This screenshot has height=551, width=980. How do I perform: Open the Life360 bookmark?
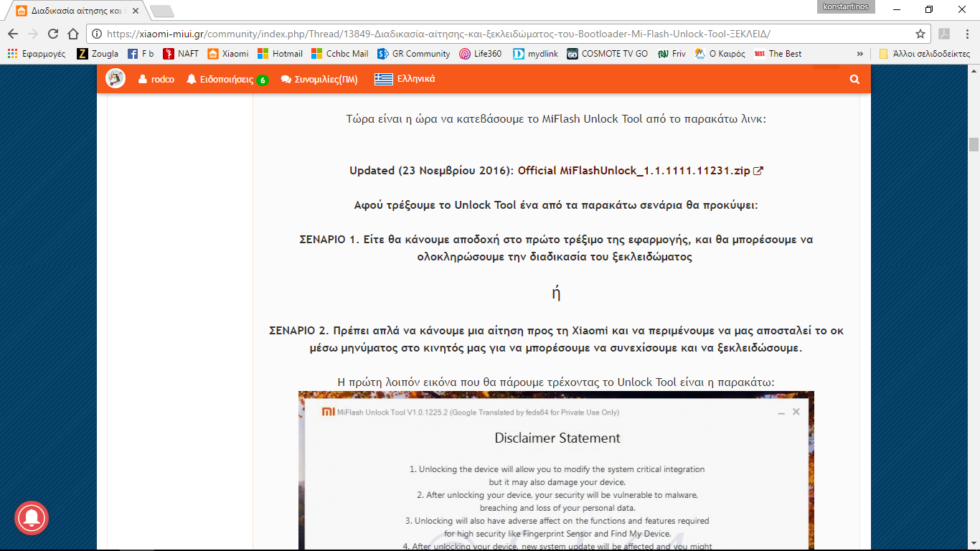coord(481,54)
